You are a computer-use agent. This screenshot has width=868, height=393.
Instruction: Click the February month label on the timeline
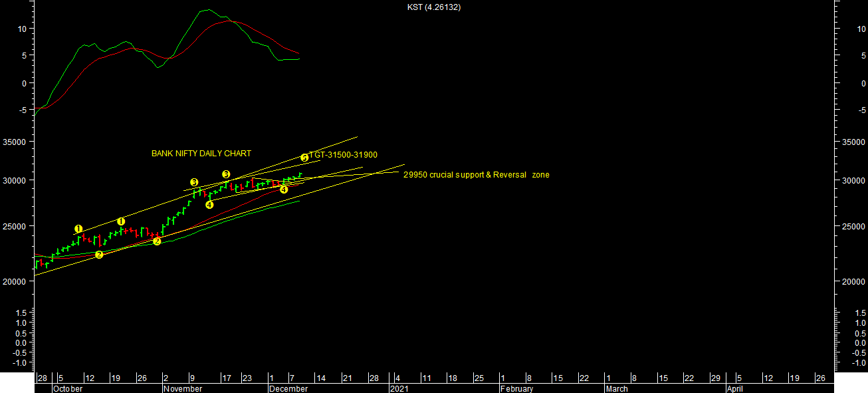click(x=517, y=388)
